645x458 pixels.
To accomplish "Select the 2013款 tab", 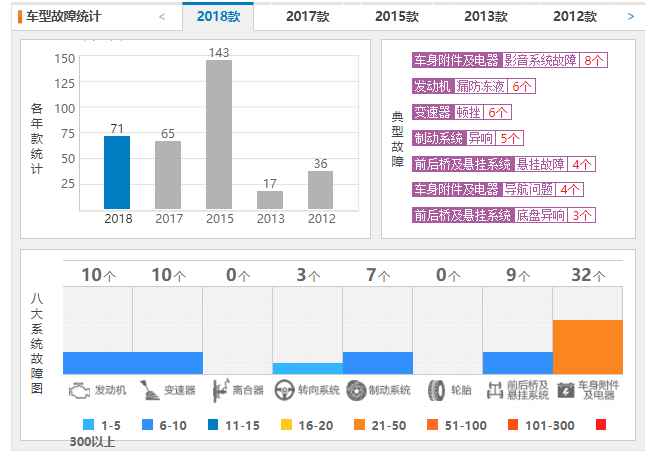I will click(x=486, y=16).
